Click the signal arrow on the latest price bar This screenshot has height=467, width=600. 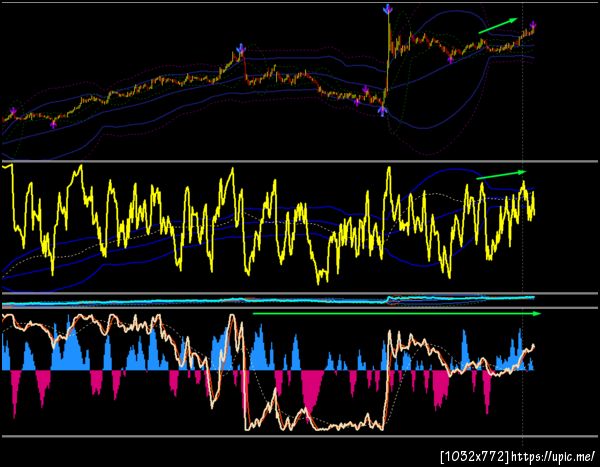(533, 26)
